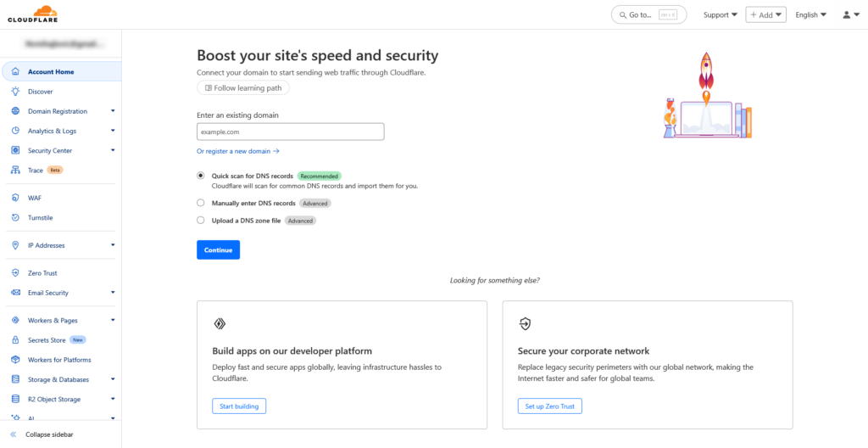Image resolution: width=868 pixels, height=448 pixels.
Task: Click Set up Zero Trust button
Action: pyautogui.click(x=549, y=406)
